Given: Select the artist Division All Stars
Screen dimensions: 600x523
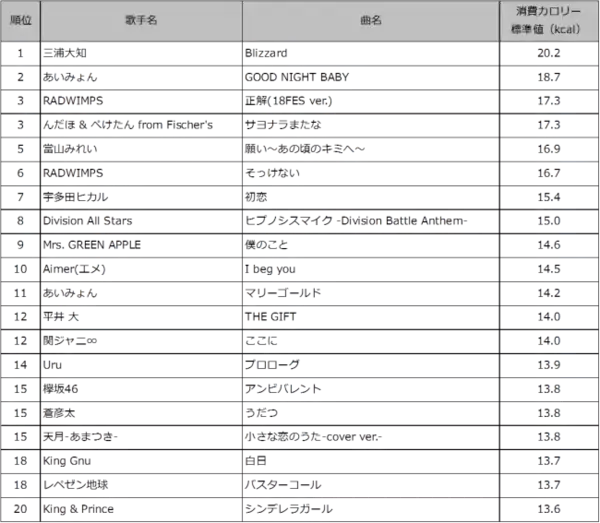Looking at the screenshot, I should pyautogui.click(x=88, y=221).
